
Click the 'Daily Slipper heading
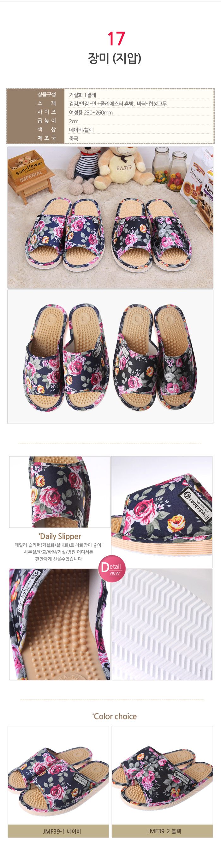click(60, 537)
